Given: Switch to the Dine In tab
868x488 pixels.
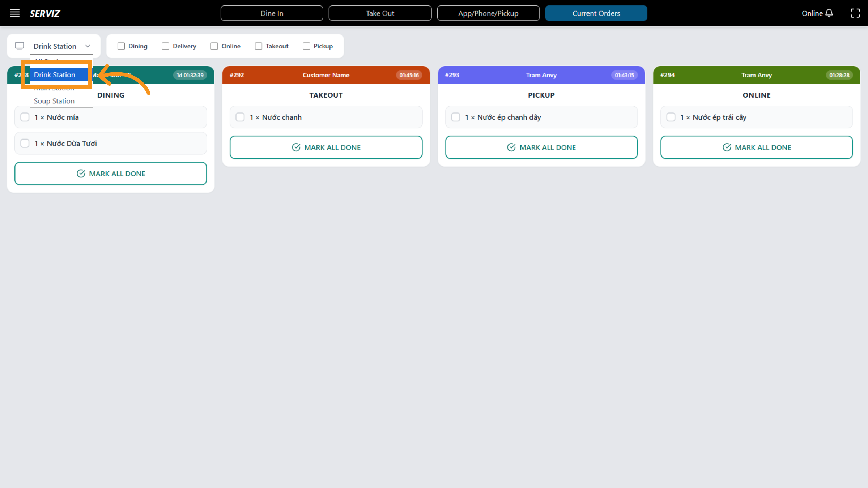Looking at the screenshot, I should [272, 13].
